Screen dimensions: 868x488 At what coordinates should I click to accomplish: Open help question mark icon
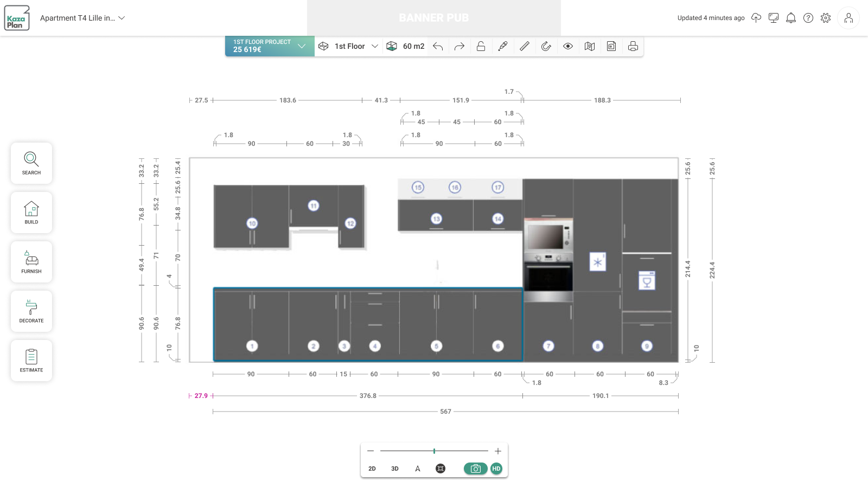click(808, 18)
